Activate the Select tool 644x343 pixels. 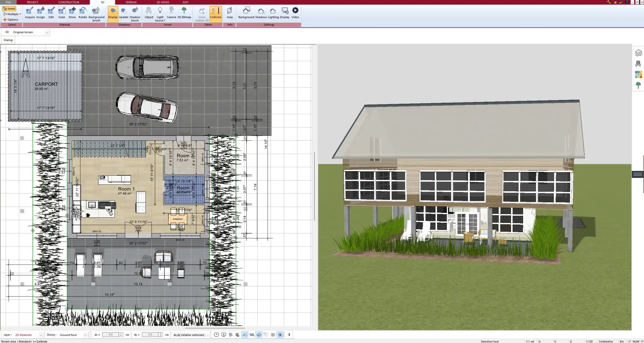pos(9,9)
